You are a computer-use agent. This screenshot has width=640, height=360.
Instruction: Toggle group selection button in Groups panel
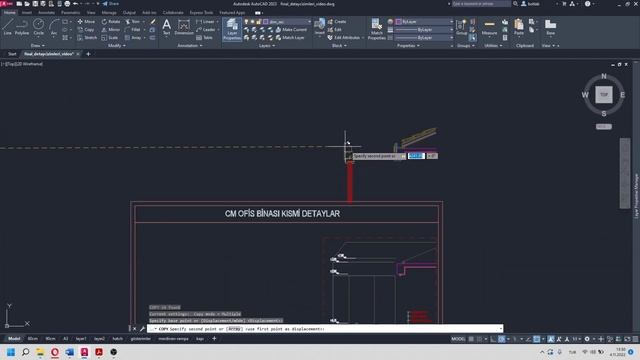[x=473, y=38]
